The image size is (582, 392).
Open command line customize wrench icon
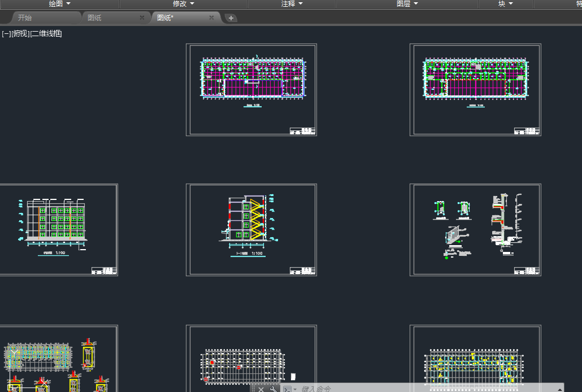pos(273,389)
